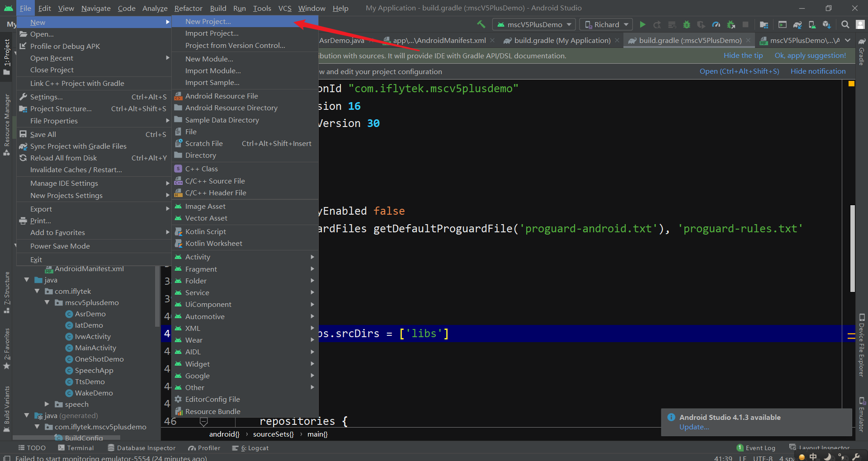Choose Import Module… in the New submenu

[245, 71]
